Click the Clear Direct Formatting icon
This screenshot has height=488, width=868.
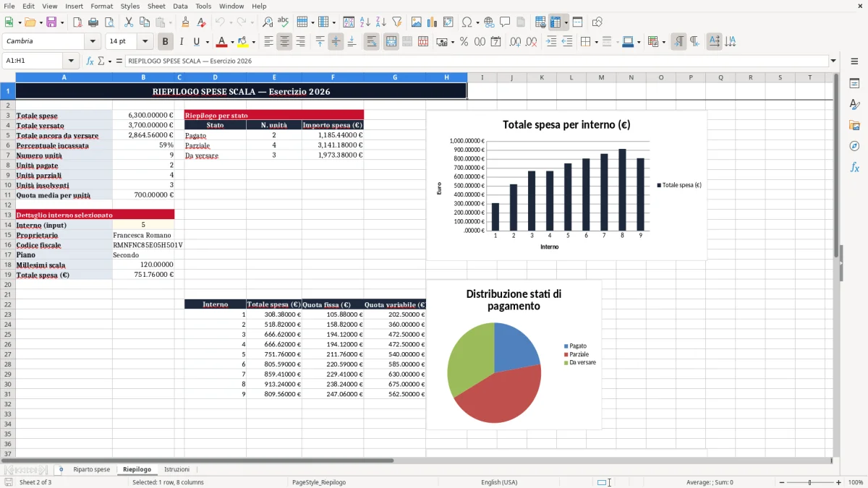point(201,22)
